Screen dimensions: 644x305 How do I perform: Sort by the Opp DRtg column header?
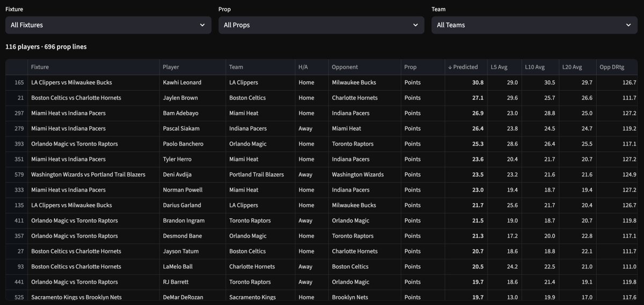point(618,67)
